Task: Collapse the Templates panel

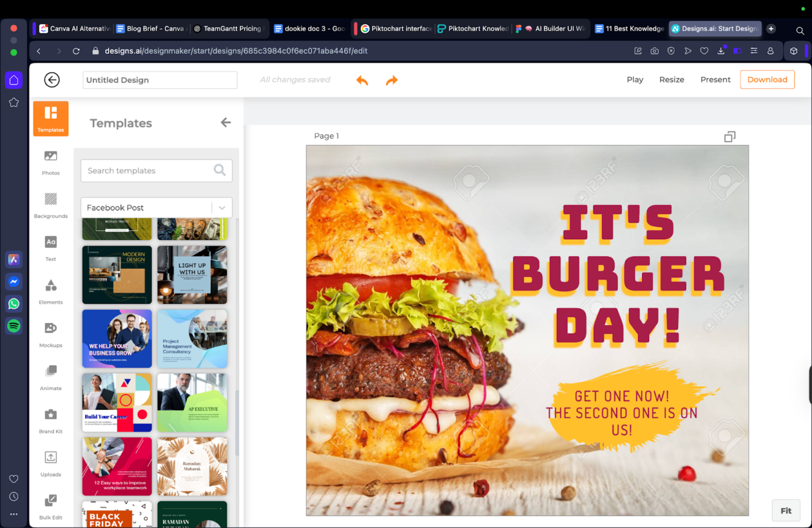Action: point(226,122)
